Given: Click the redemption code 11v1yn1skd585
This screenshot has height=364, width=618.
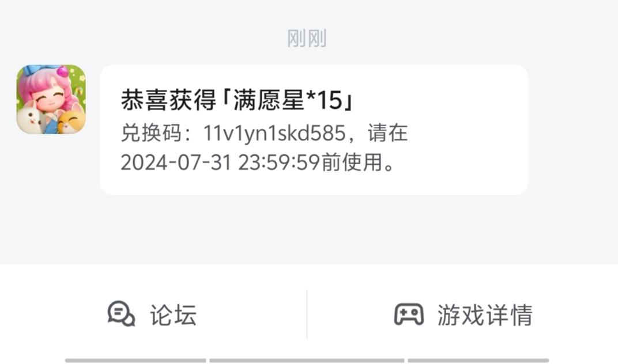Looking at the screenshot, I should click(x=275, y=133).
